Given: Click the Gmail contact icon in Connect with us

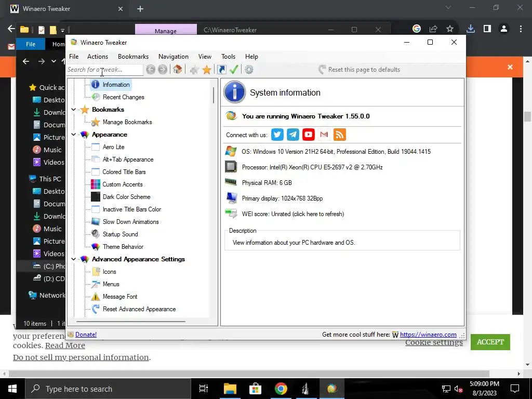Looking at the screenshot, I should (324, 135).
